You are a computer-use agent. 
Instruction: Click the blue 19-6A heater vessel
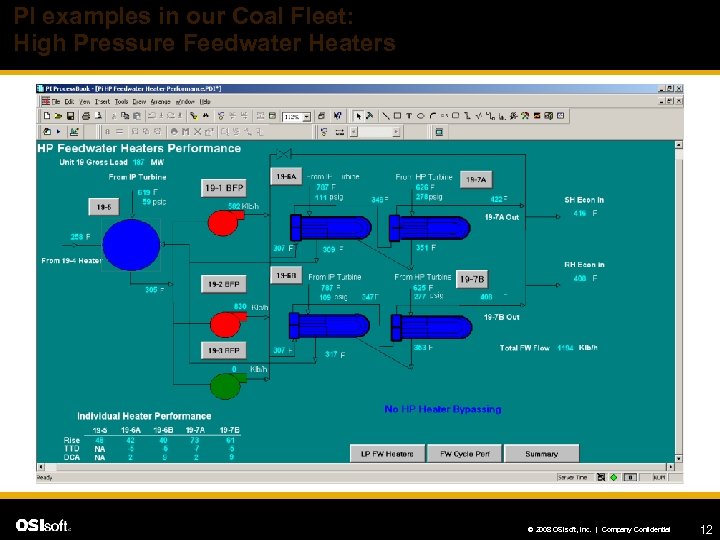tap(331, 228)
